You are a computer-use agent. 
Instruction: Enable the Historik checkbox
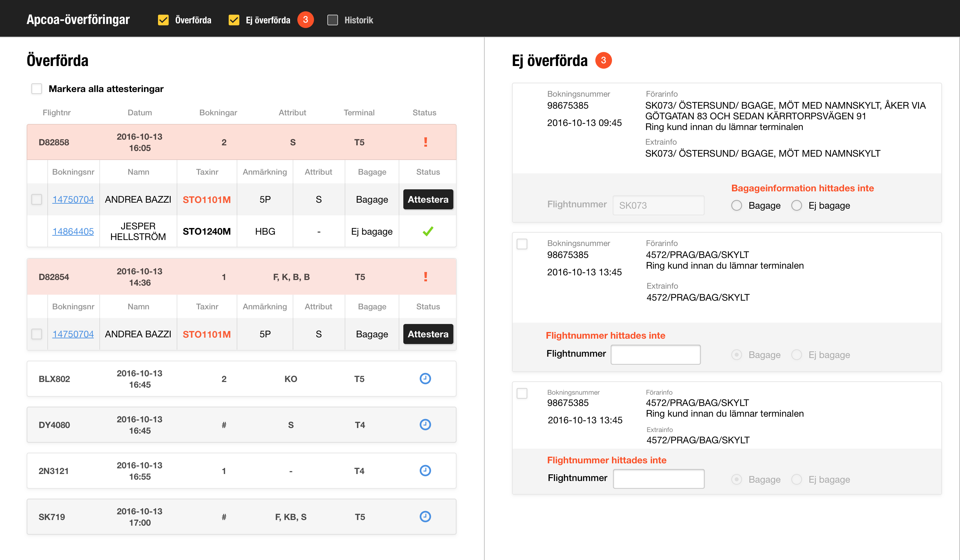[x=333, y=20]
